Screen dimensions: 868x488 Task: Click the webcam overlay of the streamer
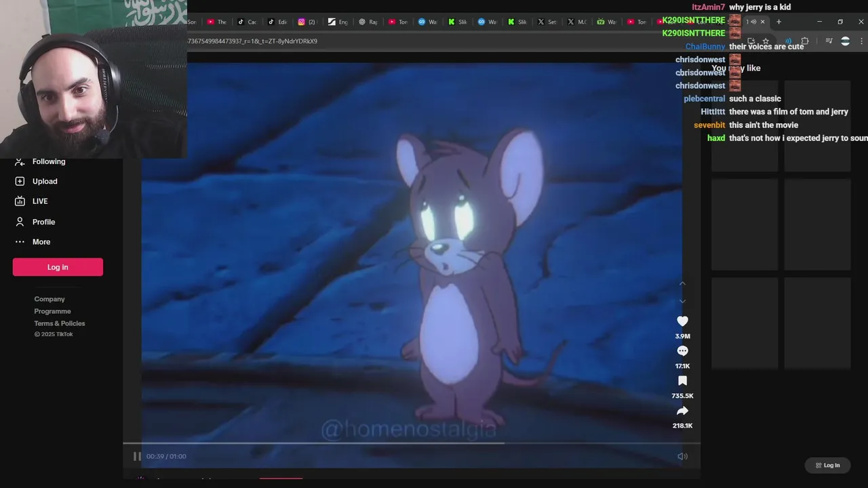(94, 79)
